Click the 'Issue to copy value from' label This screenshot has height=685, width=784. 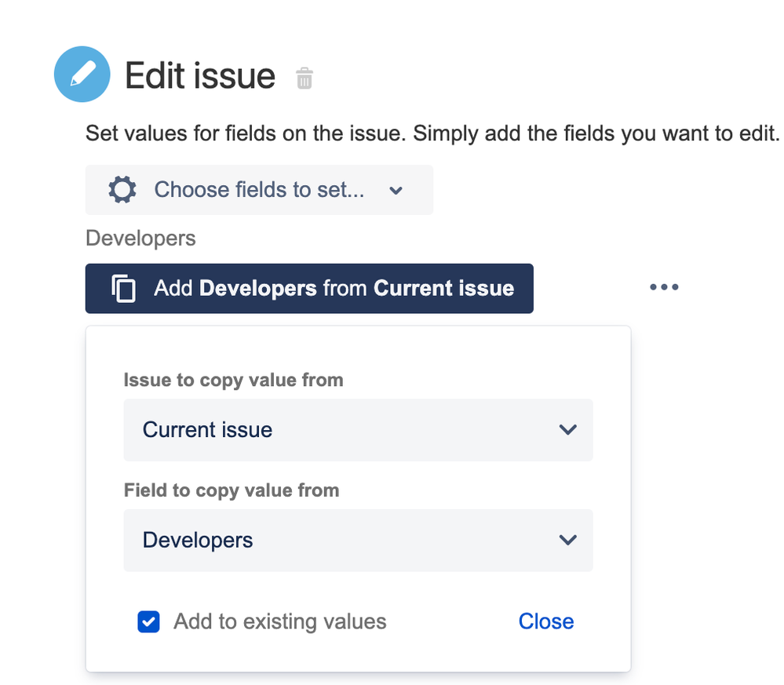[x=233, y=381]
